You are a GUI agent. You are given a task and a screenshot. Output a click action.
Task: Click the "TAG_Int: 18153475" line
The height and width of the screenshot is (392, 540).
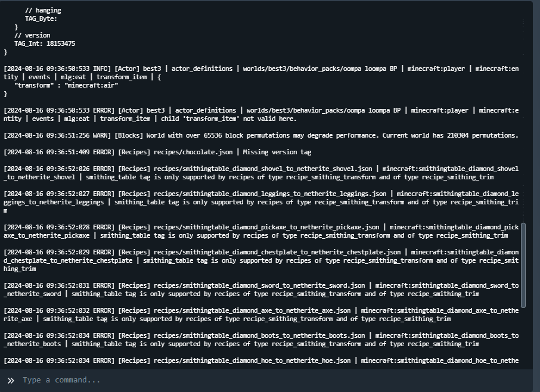45,43
